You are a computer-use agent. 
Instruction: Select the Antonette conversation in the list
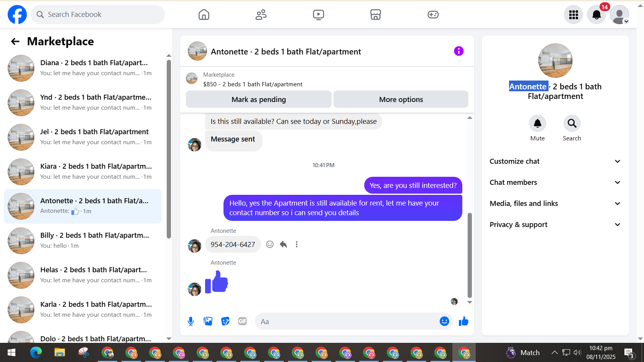(x=83, y=206)
